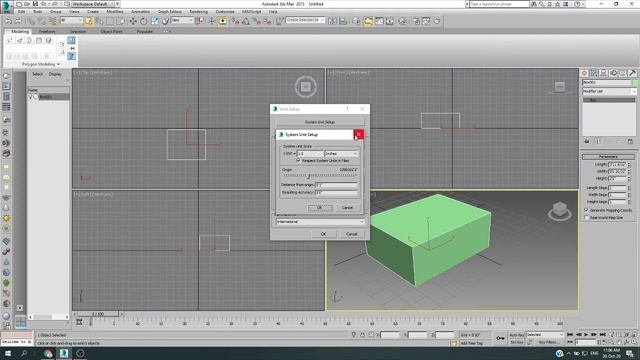This screenshot has height=360, width=640.
Task: Toggle Generate Mapping Coords checkbox
Action: [x=587, y=210]
